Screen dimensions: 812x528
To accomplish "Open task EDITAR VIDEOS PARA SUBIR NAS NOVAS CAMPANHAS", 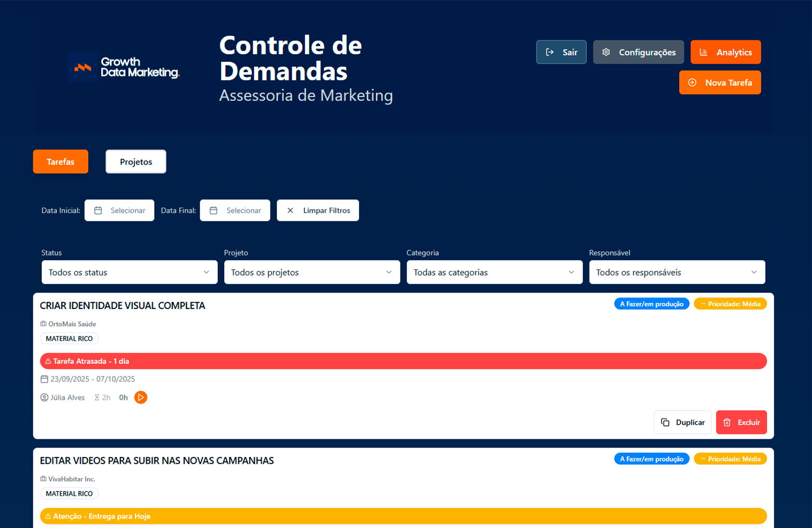I will click(x=157, y=461).
